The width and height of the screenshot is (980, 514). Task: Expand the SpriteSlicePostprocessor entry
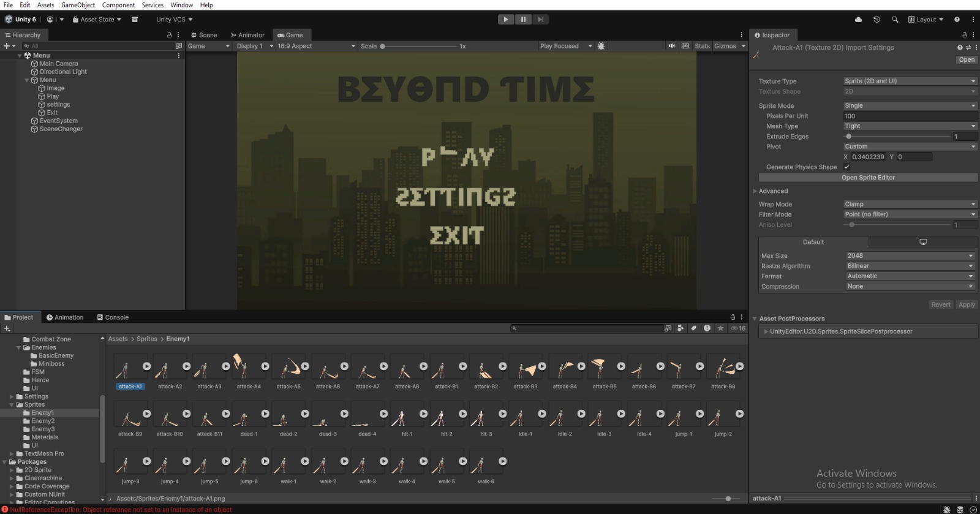tap(766, 331)
